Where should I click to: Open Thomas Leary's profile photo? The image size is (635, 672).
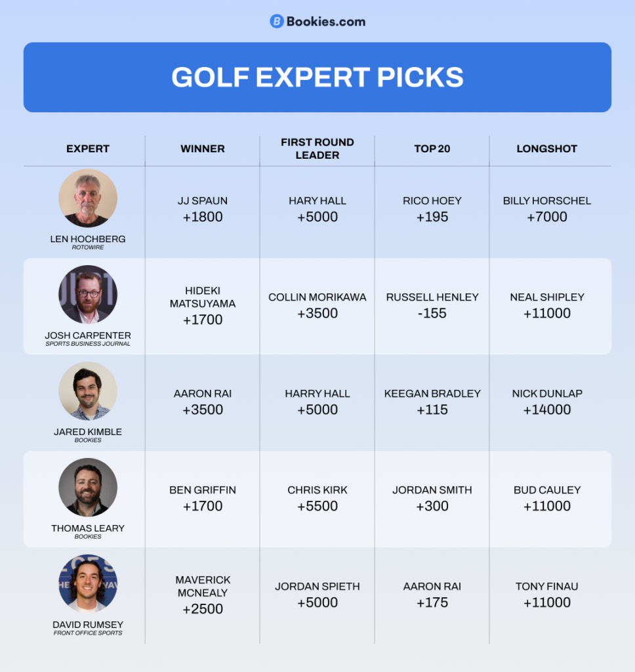(88, 488)
